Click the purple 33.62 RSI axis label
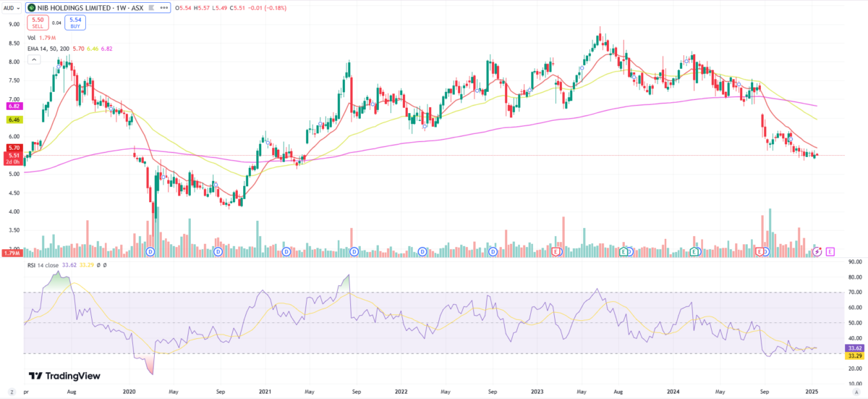This screenshot has width=868, height=399. pyautogui.click(x=854, y=348)
